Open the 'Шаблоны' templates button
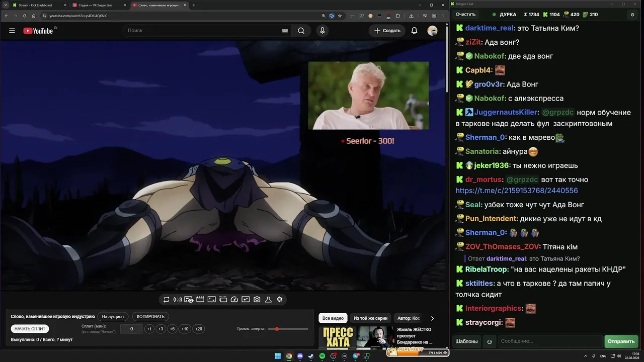The height and width of the screenshot is (362, 644). (466, 341)
